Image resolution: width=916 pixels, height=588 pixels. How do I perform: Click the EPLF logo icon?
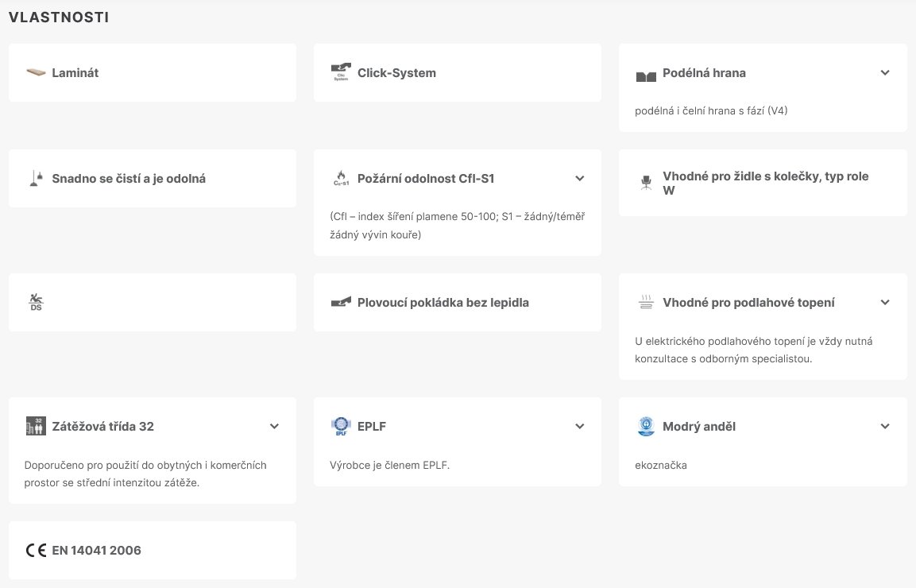pos(341,427)
